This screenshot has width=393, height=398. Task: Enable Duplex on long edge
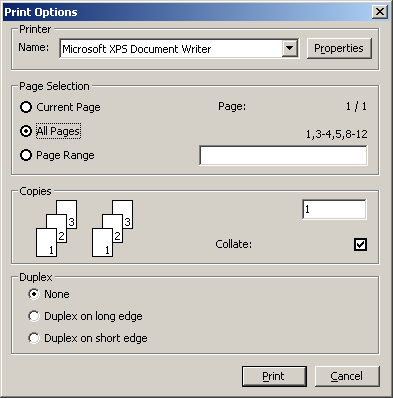click(x=34, y=316)
